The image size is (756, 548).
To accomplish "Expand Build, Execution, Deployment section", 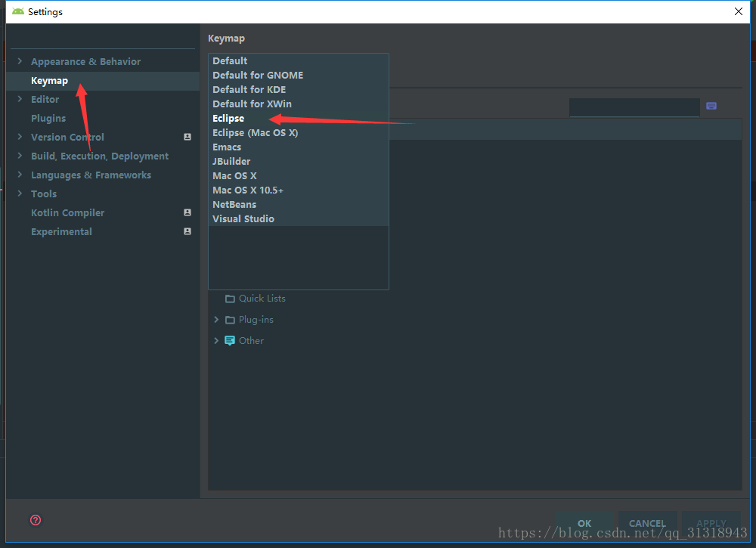I will (x=20, y=155).
